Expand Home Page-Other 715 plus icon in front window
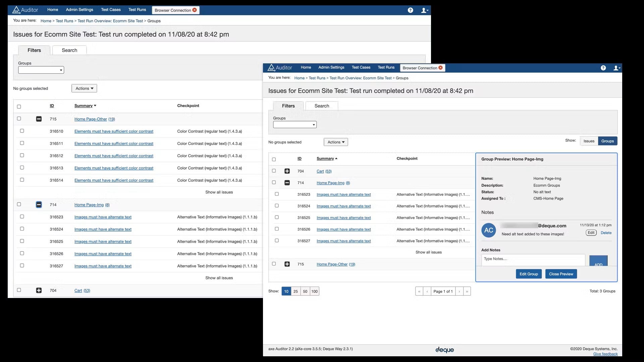Viewport: 644px width, 362px height. point(287,264)
